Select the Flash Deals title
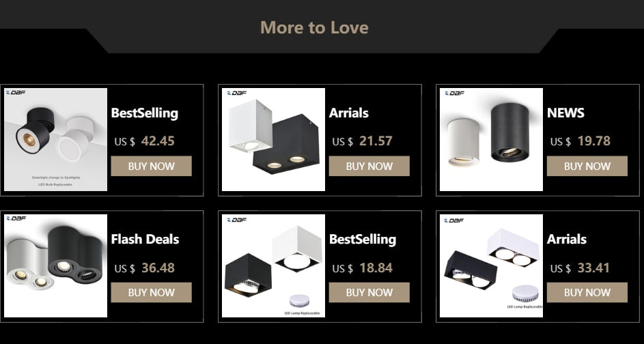The height and width of the screenshot is (344, 644). (x=145, y=239)
